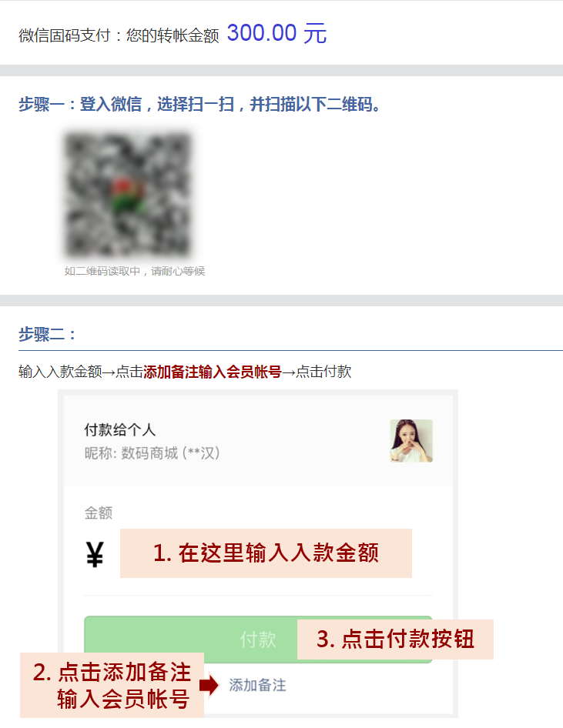Screen dimensions: 563x728
Task: Click the bold red 添加备注输入会员帐号 text
Action: coord(213,372)
